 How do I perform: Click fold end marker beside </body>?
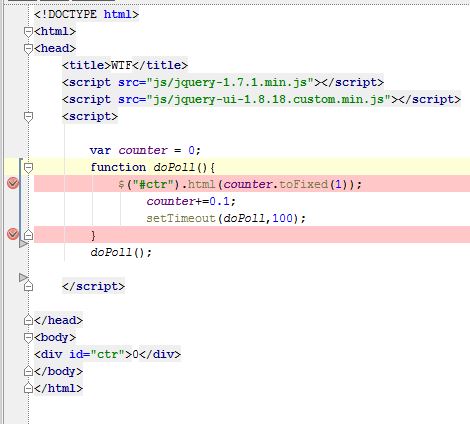tap(28, 371)
